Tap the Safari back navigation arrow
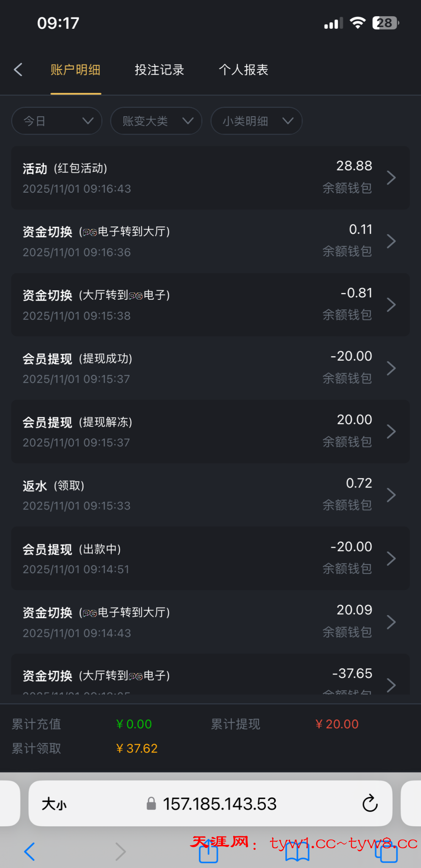This screenshot has height=868, width=421. [30, 852]
